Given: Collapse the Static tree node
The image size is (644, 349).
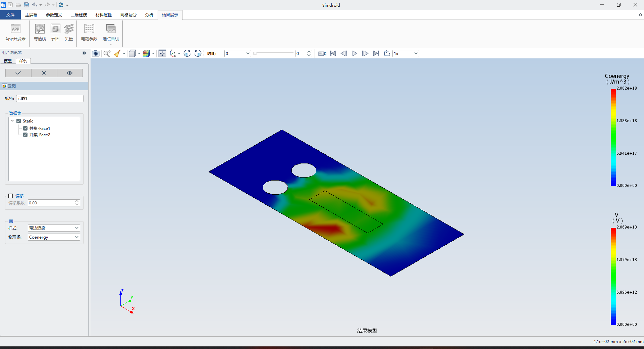Looking at the screenshot, I should pyautogui.click(x=12, y=121).
